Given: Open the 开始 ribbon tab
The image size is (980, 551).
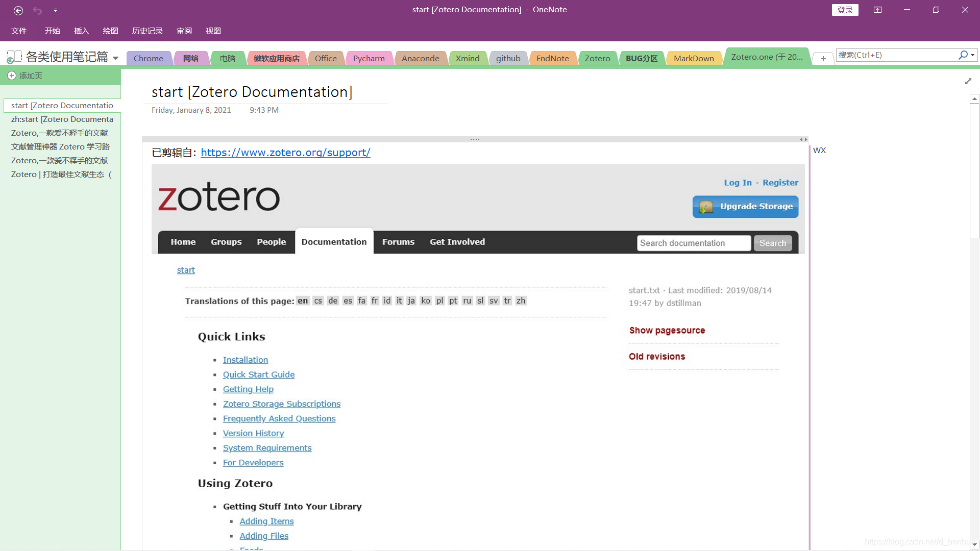Looking at the screenshot, I should click(52, 31).
